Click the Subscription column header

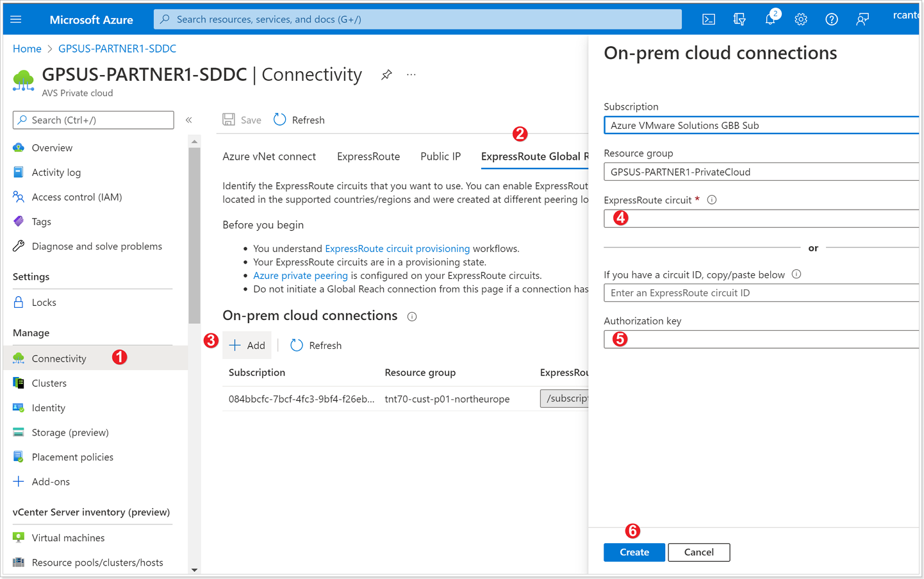(x=257, y=373)
